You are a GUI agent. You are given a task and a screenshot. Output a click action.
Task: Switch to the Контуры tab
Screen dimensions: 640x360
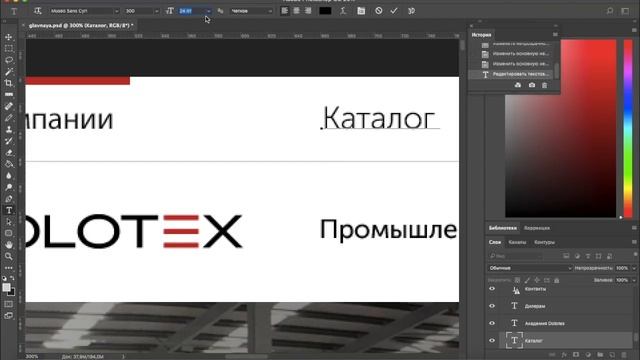pyautogui.click(x=544, y=242)
